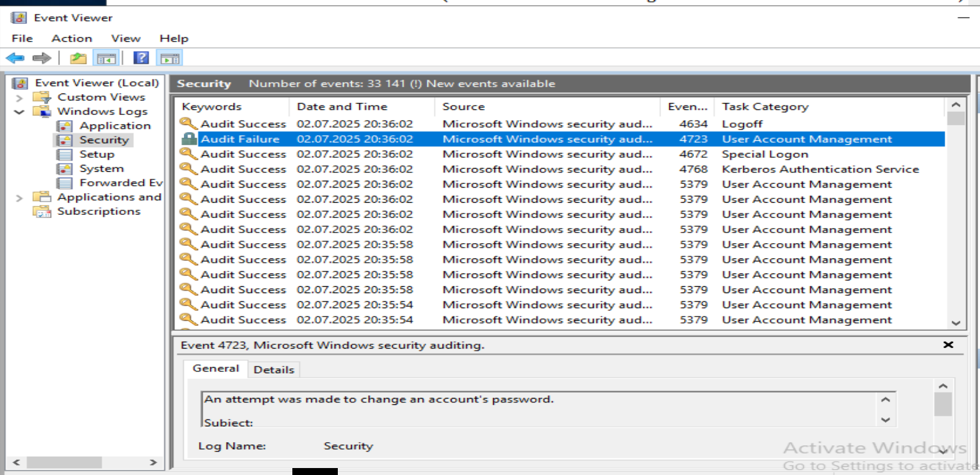Screen dimensions: 980x475
Task: Open Help via the question mark icon
Action: tap(141, 58)
